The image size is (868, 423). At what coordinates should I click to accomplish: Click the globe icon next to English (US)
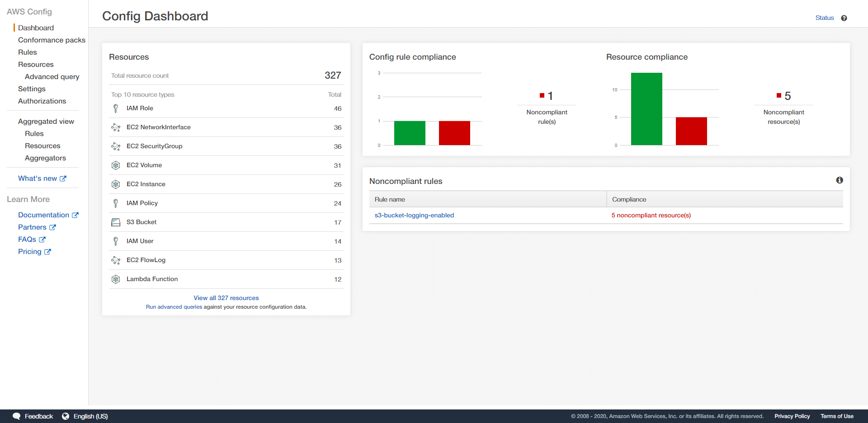click(x=66, y=416)
